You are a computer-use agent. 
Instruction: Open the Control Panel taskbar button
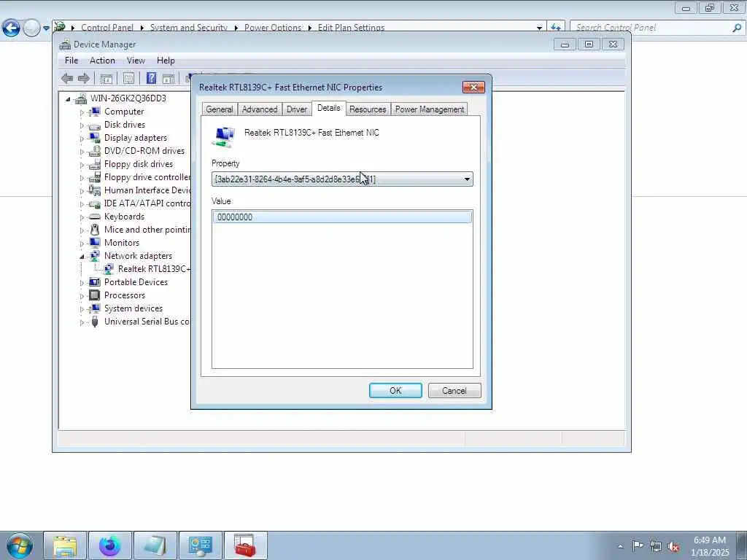(x=200, y=545)
